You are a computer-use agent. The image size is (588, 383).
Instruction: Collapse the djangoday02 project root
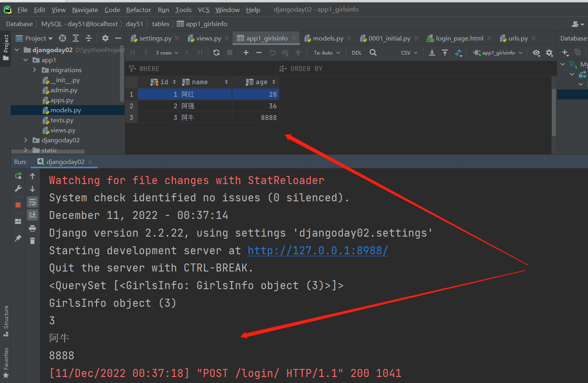[x=17, y=50]
